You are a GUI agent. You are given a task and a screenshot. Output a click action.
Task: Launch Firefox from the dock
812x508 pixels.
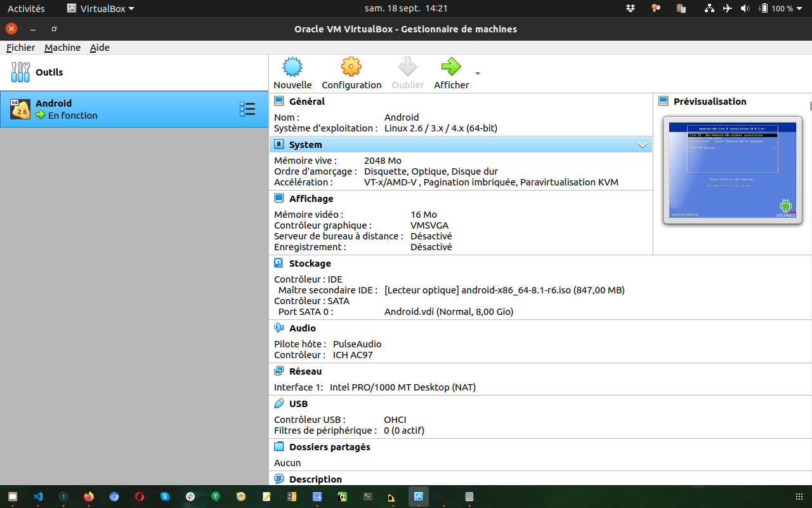point(89,497)
